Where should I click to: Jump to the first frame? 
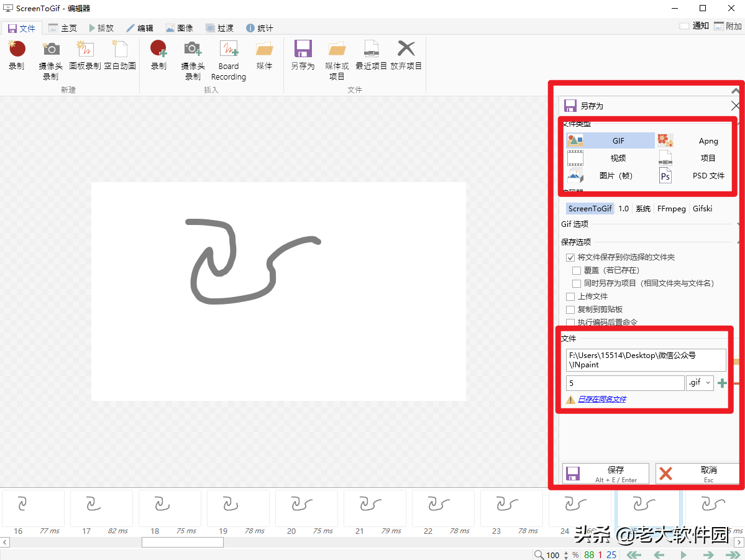tap(634, 555)
